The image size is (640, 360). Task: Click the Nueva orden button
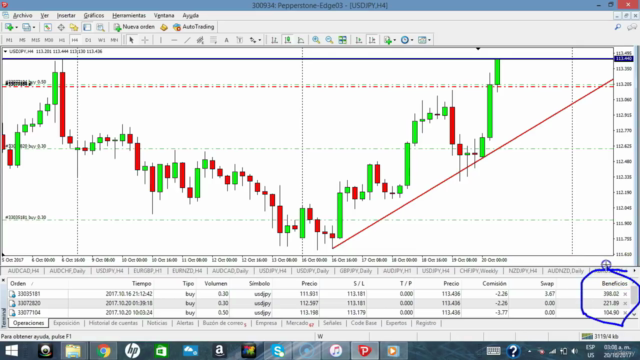pyautogui.click(x=134, y=27)
